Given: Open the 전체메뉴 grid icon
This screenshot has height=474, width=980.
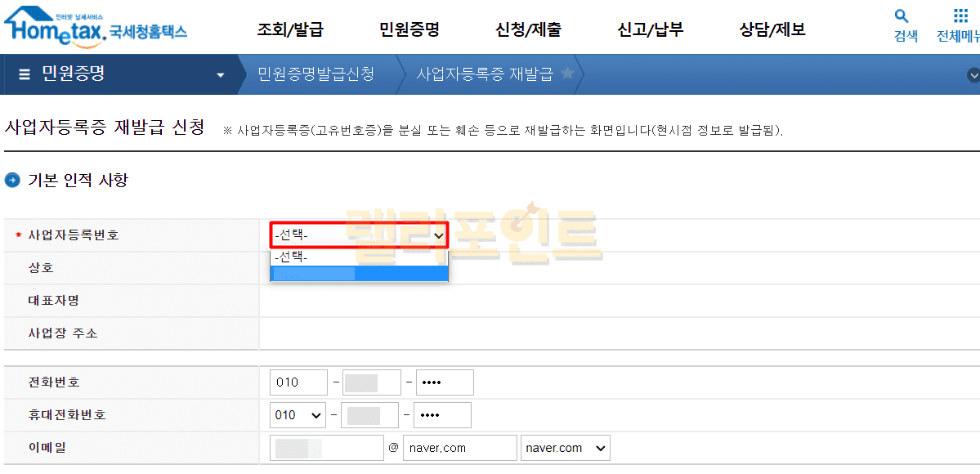Looking at the screenshot, I should 961,16.
